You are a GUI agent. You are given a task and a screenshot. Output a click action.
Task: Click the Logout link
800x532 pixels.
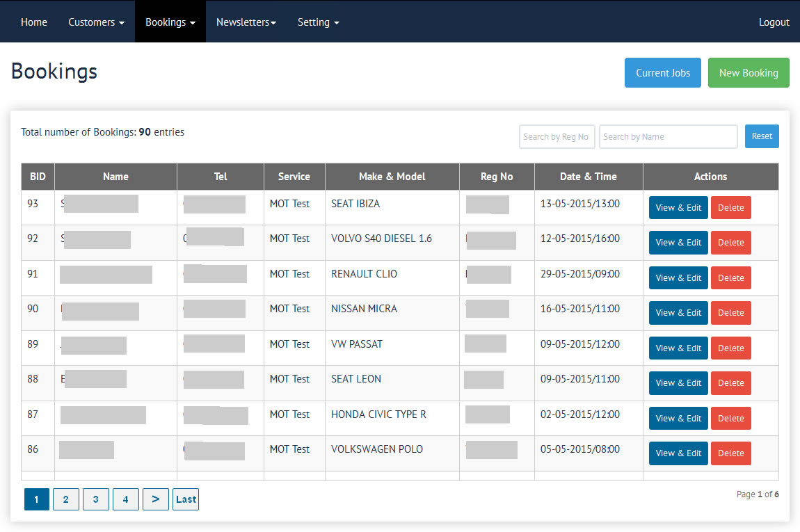tap(774, 22)
